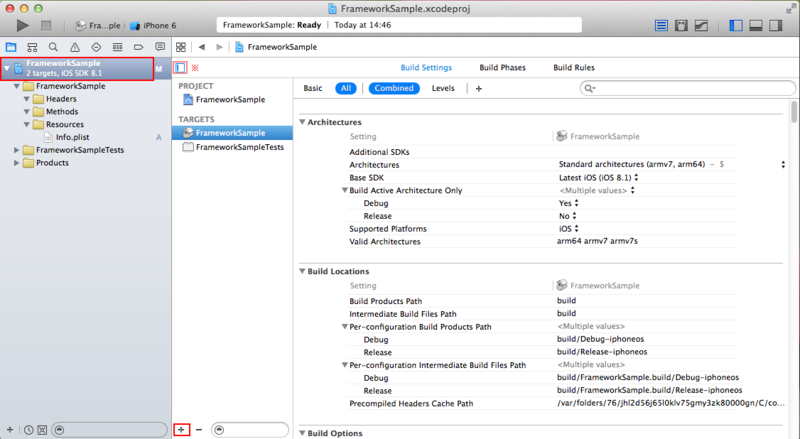Open the Issue navigator warning icon
The image size is (800, 439).
tap(74, 47)
